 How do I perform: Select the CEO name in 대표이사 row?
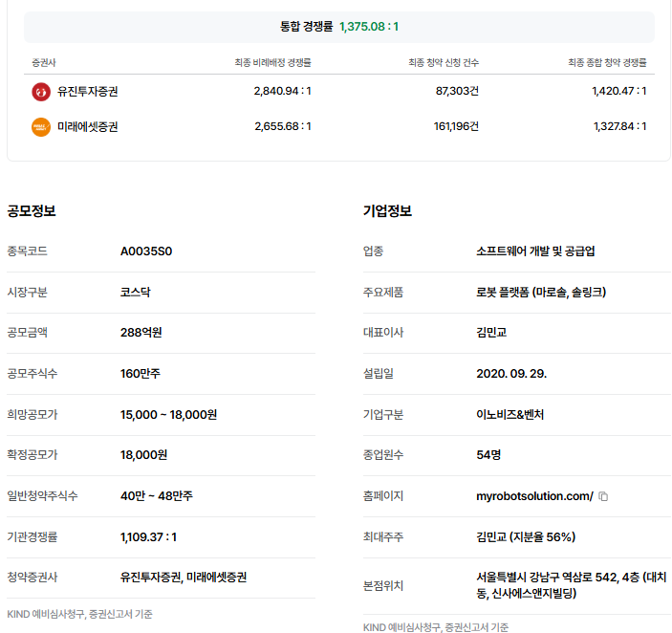pyautogui.click(x=491, y=333)
